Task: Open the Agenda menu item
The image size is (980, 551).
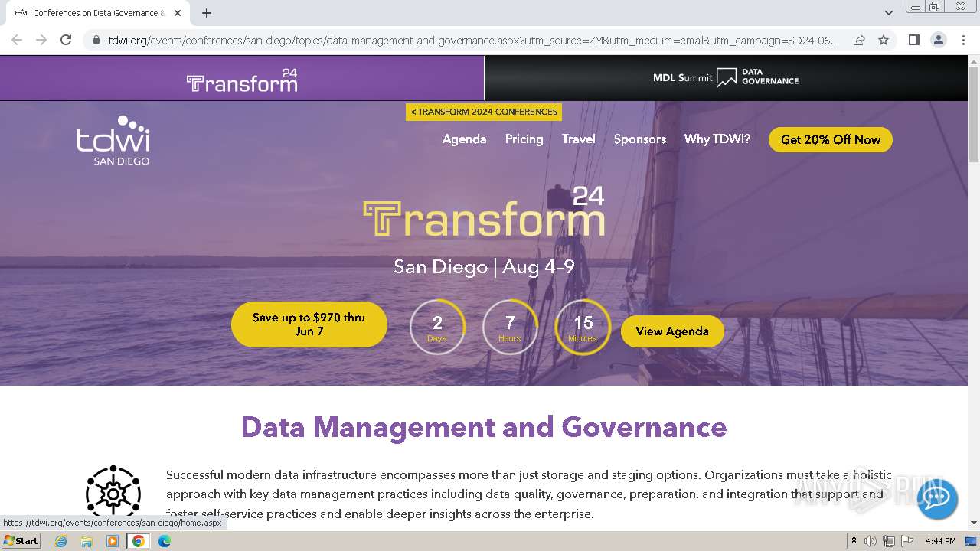Action: (x=464, y=139)
